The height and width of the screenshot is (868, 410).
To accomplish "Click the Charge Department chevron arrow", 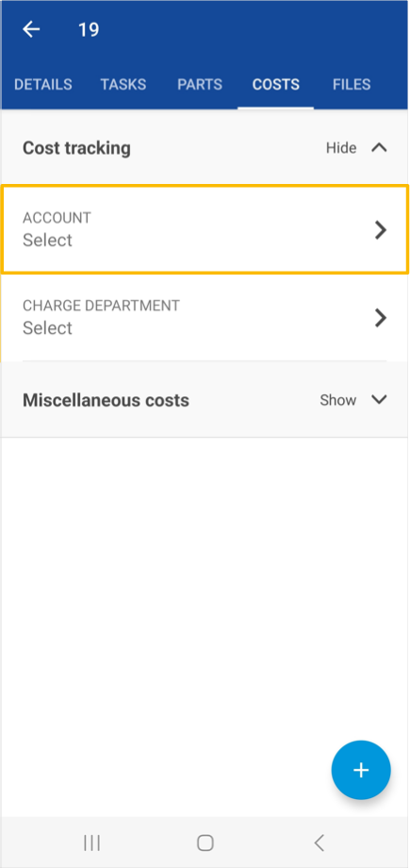I will point(380,318).
